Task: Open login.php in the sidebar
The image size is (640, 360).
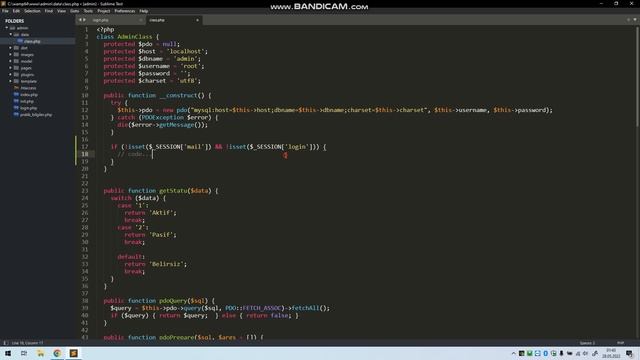Action: [29, 108]
